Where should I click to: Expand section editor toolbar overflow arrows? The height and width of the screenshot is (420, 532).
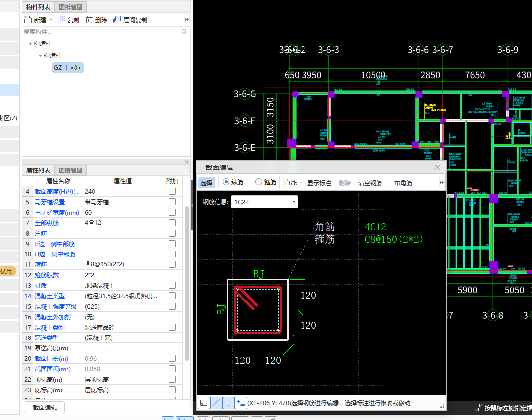pos(442,183)
